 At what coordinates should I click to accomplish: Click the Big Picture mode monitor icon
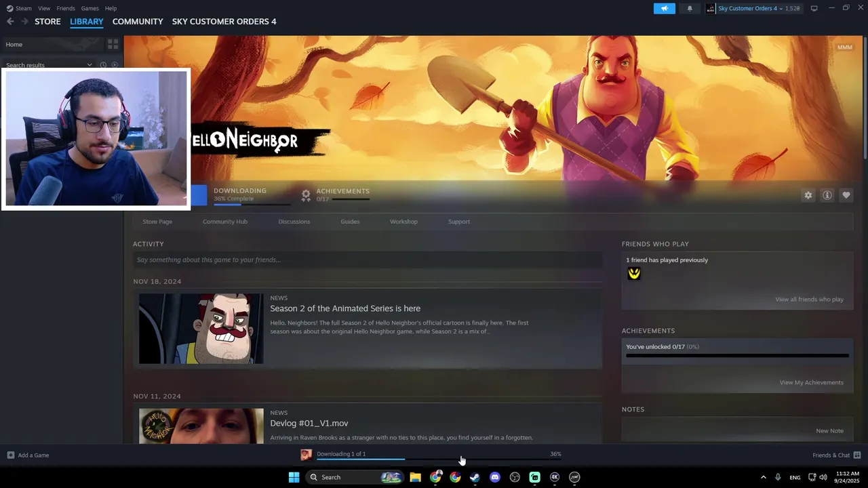tap(814, 8)
